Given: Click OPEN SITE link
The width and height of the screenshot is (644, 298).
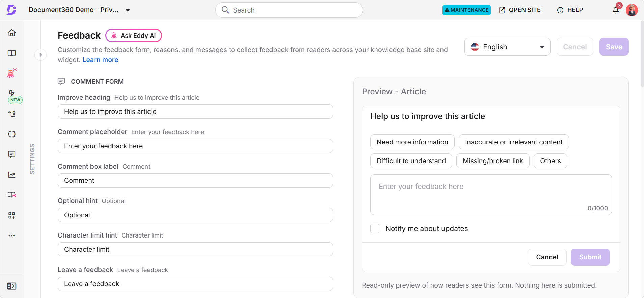Looking at the screenshot, I should [520, 10].
